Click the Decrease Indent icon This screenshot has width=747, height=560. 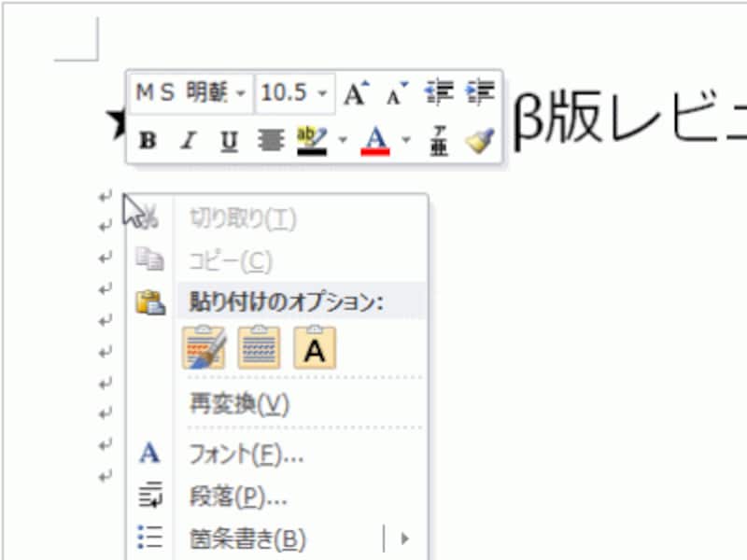pyautogui.click(x=439, y=91)
